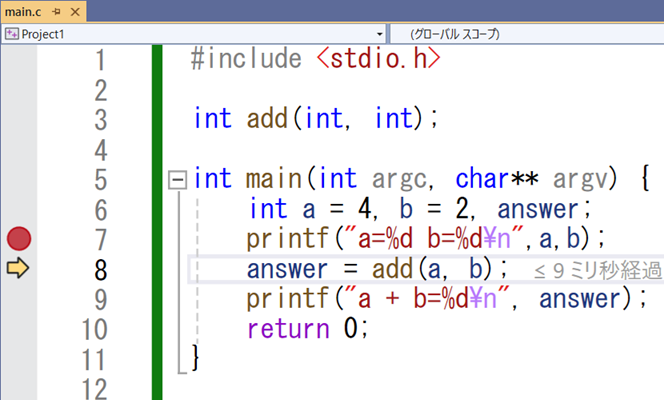The height and width of the screenshot is (400, 664).
Task: Click the stdio.h include filename
Action: (x=380, y=59)
